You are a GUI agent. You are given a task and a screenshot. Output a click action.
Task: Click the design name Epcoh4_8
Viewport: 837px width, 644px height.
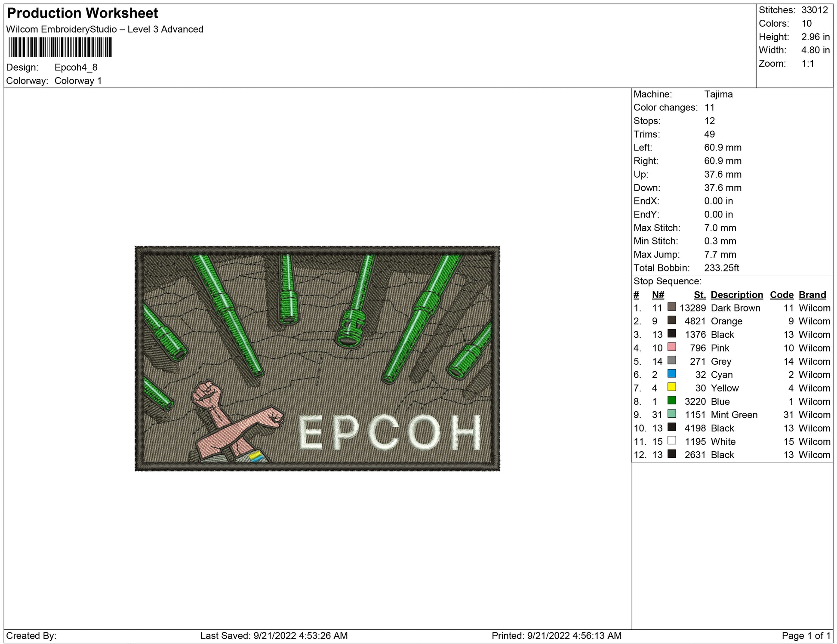(76, 67)
